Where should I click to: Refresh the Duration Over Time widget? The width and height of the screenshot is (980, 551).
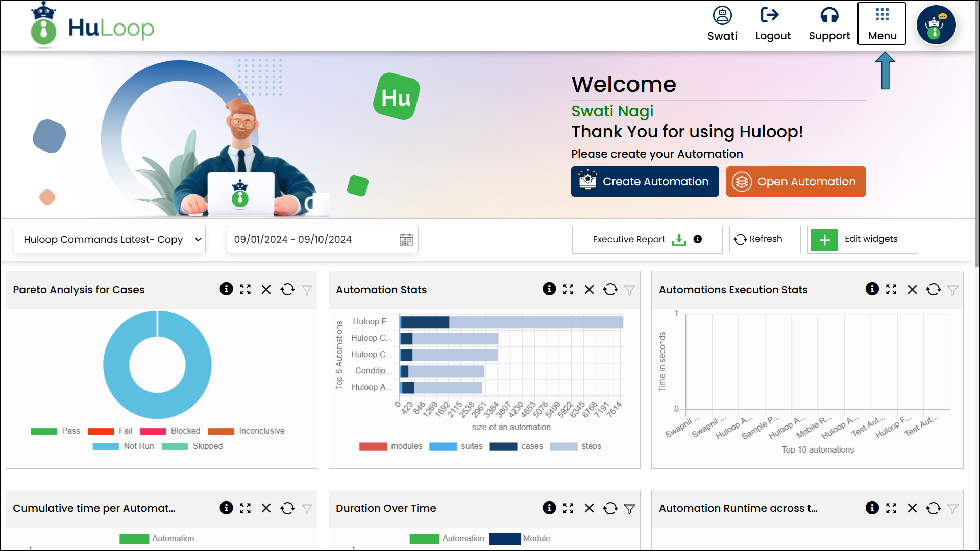[610, 508]
